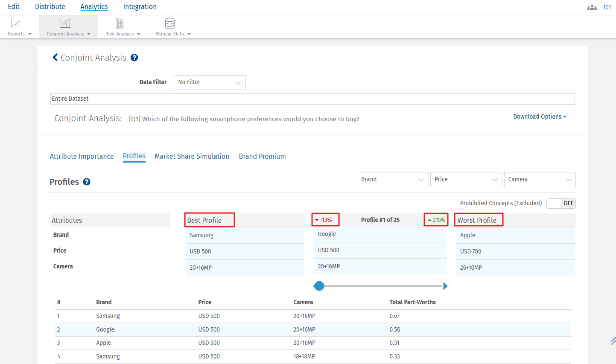Open help icon beside Profiles heading
The height and width of the screenshot is (364, 616).
tap(87, 182)
